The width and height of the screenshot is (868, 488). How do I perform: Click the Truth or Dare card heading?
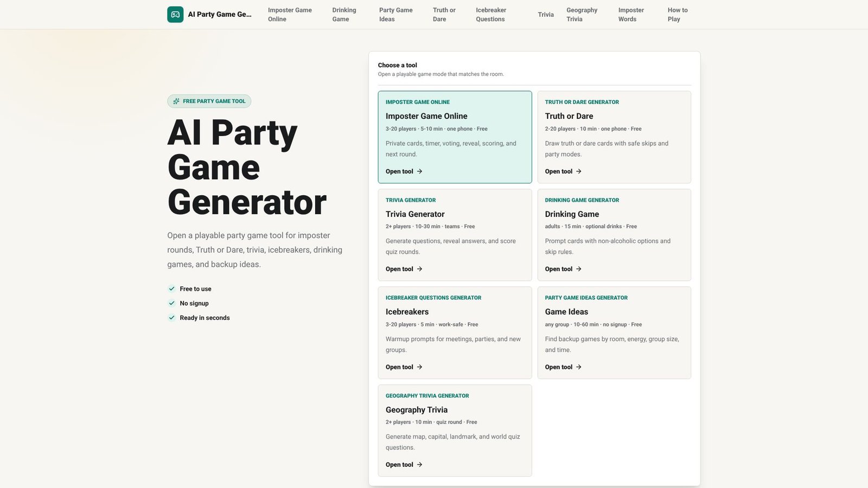pyautogui.click(x=569, y=116)
